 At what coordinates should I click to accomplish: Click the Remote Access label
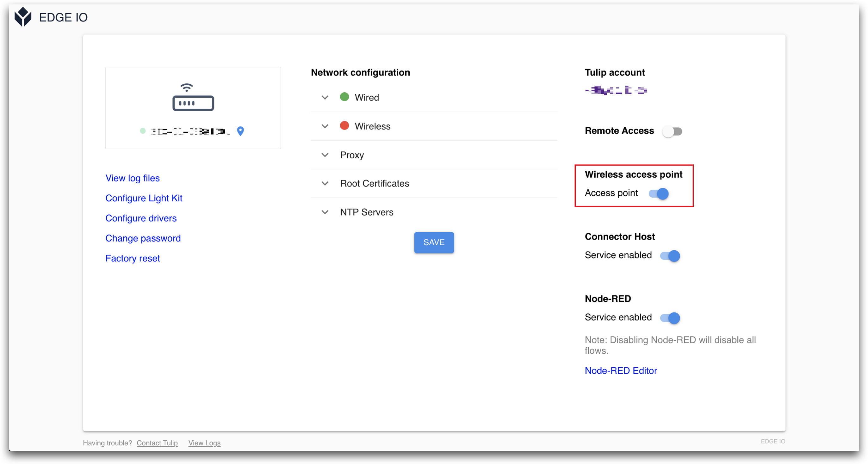[x=619, y=131]
